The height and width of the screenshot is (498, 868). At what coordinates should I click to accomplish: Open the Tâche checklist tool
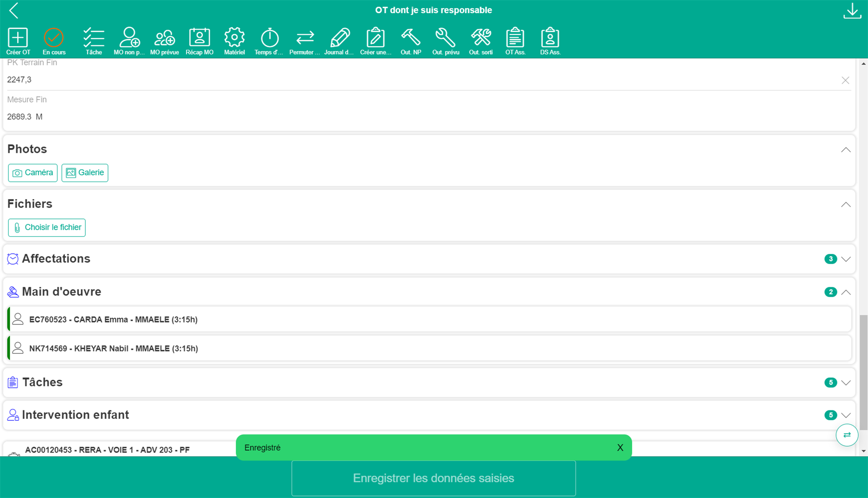[94, 38]
